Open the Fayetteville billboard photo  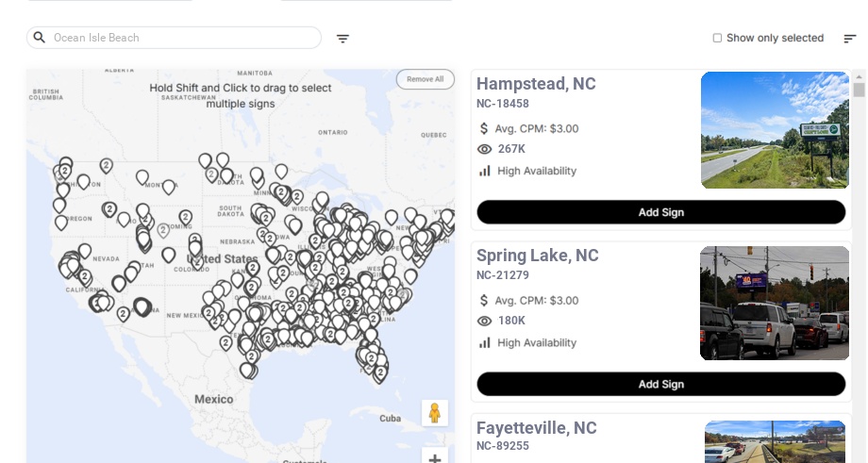coord(775,442)
